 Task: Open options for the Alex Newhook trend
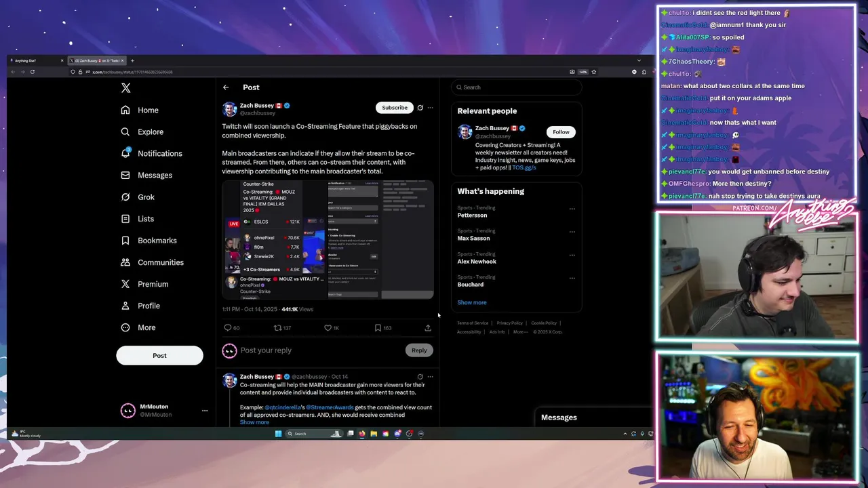(x=572, y=255)
